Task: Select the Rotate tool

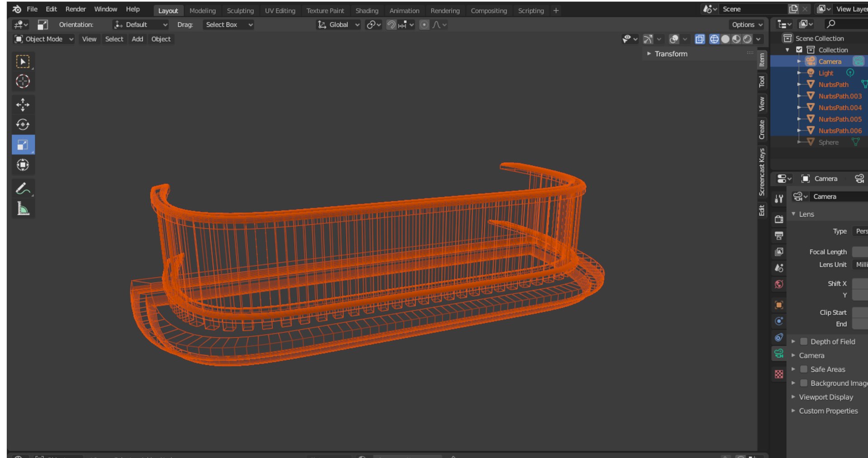Action: pyautogui.click(x=23, y=125)
